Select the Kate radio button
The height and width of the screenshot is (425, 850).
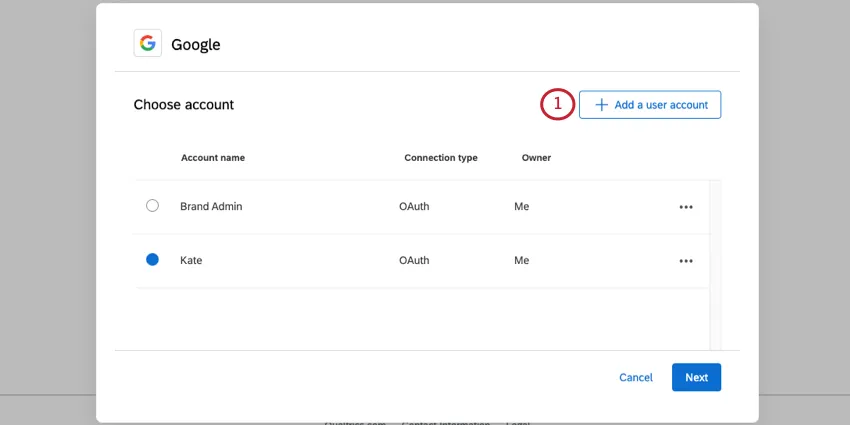(152, 260)
